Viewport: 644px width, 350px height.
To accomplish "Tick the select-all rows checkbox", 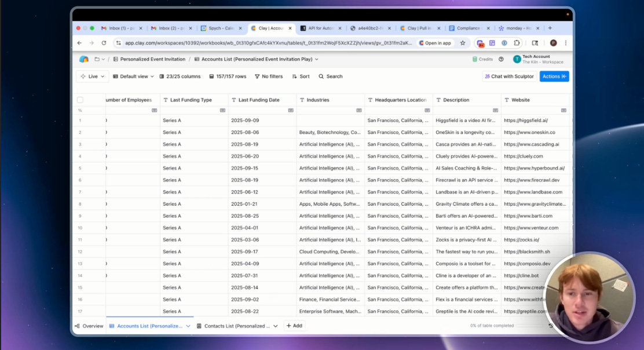I will pyautogui.click(x=80, y=100).
